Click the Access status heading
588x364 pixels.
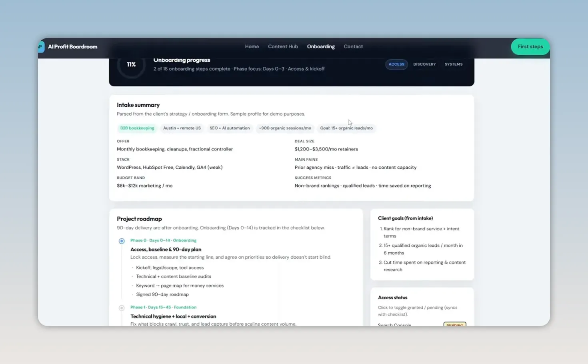click(393, 298)
